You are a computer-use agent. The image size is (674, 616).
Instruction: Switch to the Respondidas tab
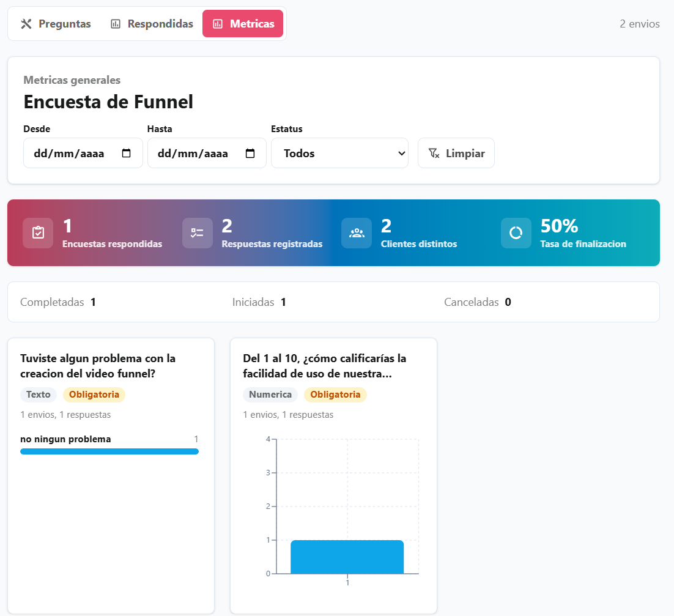point(152,24)
